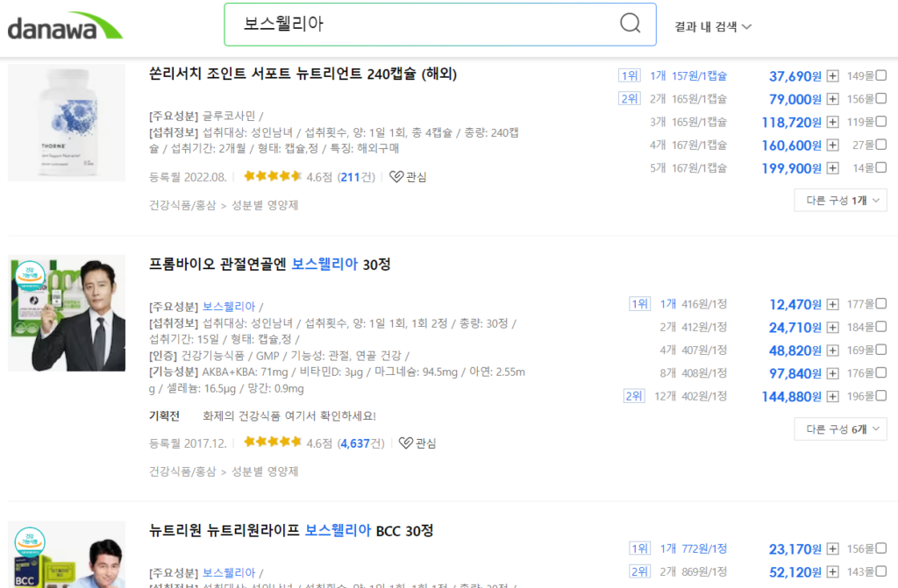Viewport: 898px width, 588px height.
Task: Expand the 다른 구성 1개 dropdown
Action: pos(841,201)
